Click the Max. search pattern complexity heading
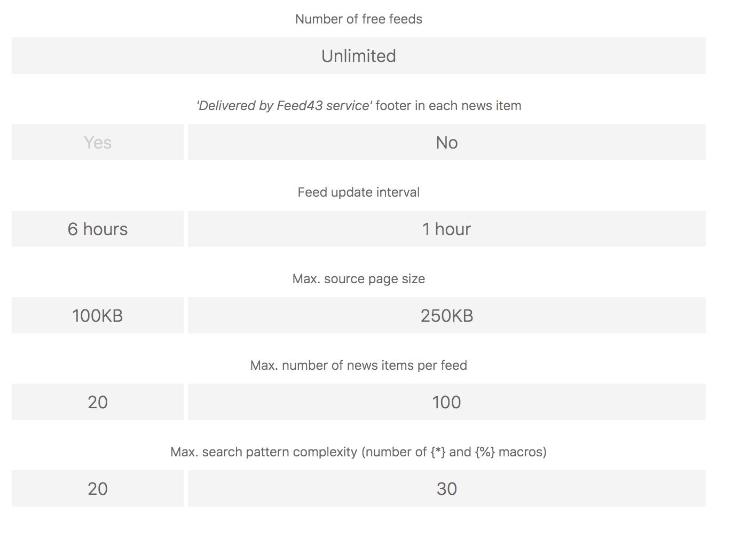Screen dimensions: 756x544 (265, 452)
